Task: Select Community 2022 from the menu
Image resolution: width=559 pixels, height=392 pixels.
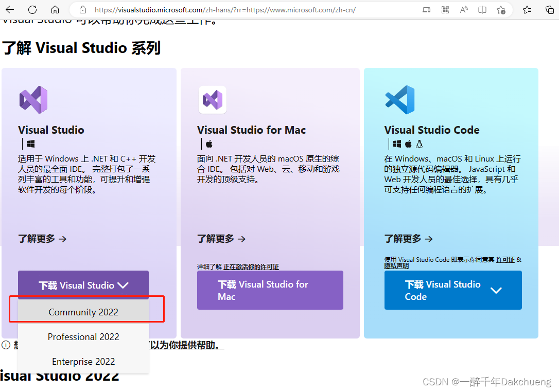Action: pos(83,312)
